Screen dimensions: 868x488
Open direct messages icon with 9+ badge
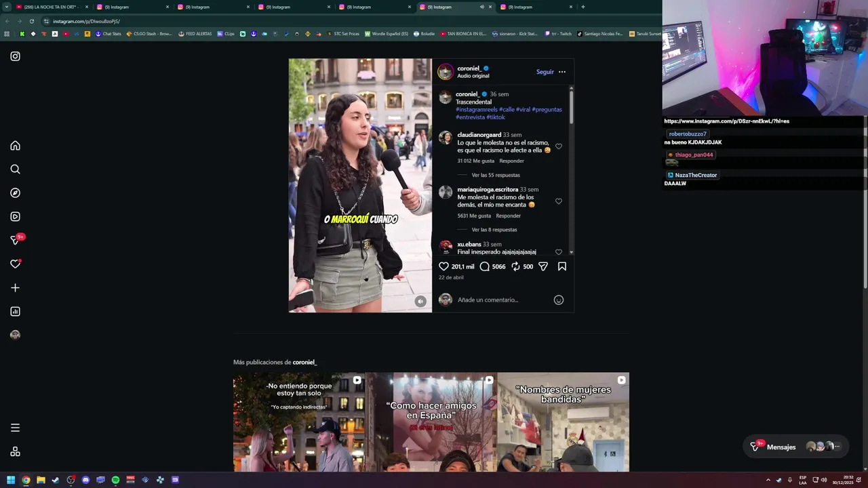point(16,240)
